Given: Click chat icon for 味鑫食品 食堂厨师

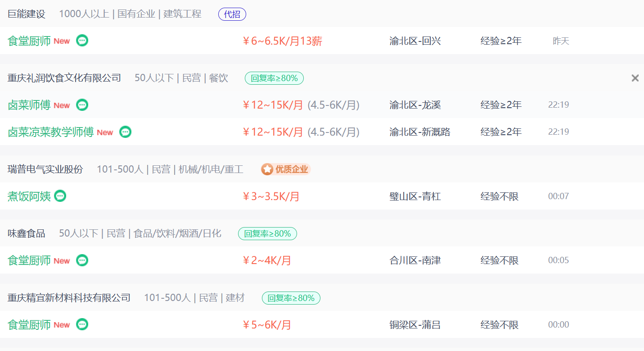Looking at the screenshot, I should click(82, 260).
